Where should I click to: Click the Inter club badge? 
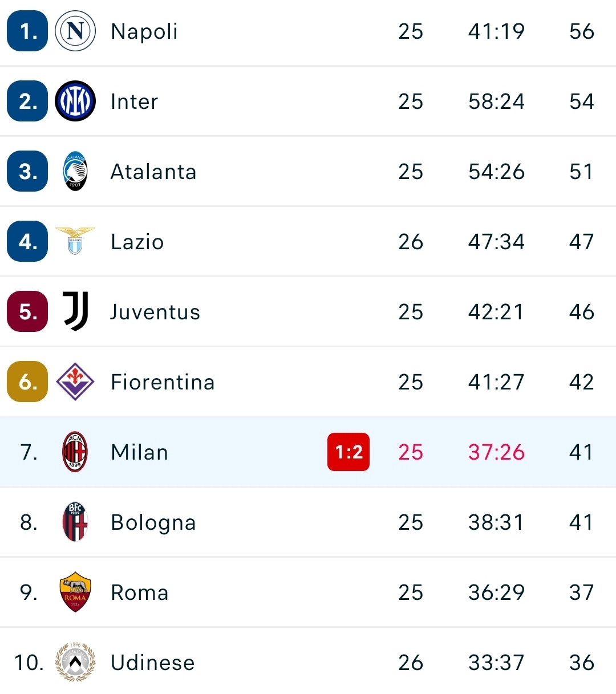coord(74,102)
